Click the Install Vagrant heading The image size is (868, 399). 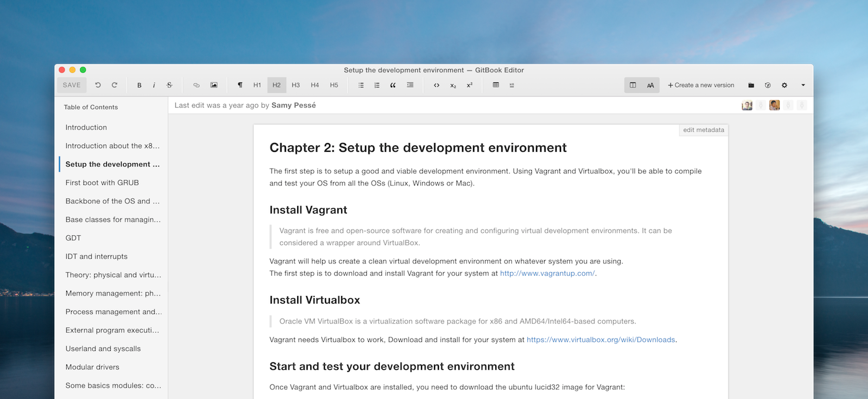point(308,210)
